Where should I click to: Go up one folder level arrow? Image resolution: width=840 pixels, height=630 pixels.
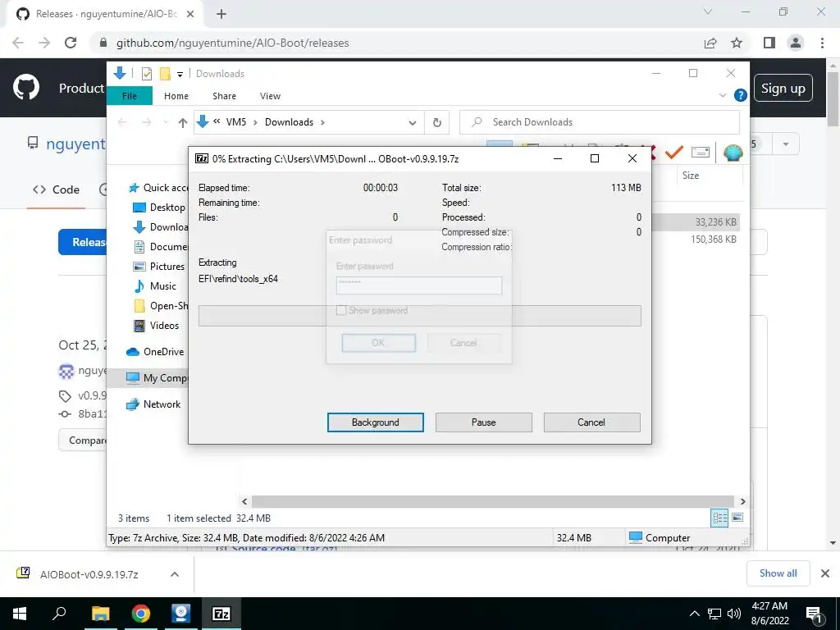(183, 123)
